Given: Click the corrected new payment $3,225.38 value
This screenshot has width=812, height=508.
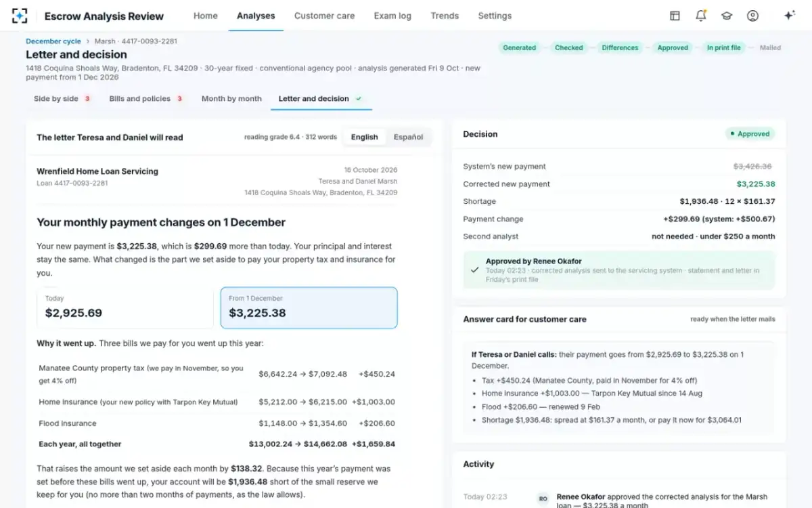Looking at the screenshot, I should click(x=756, y=184).
